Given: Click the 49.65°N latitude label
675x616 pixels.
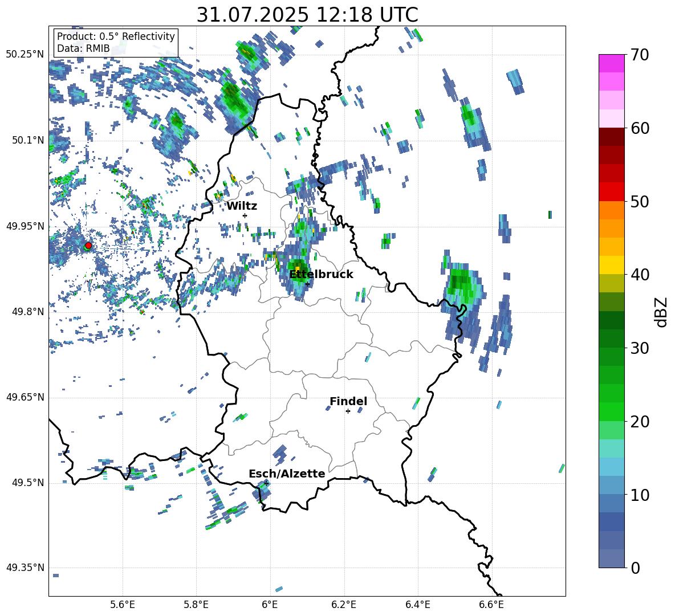Looking at the screenshot, I should 25,397.
